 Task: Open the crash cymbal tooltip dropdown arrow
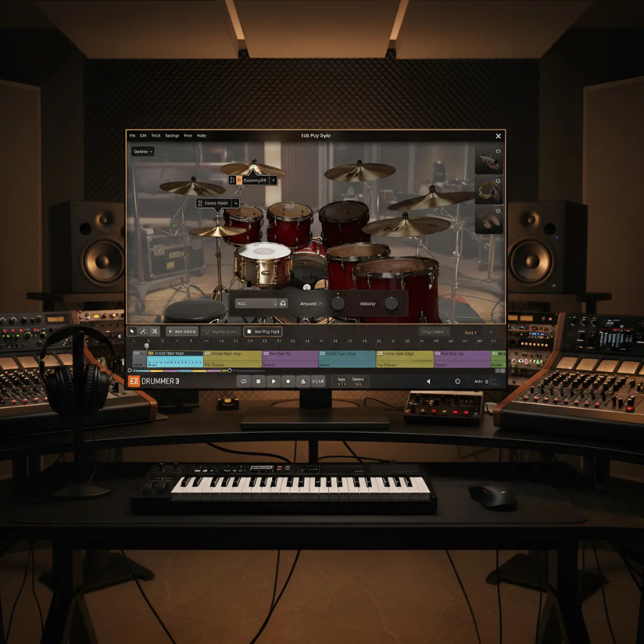point(273,180)
